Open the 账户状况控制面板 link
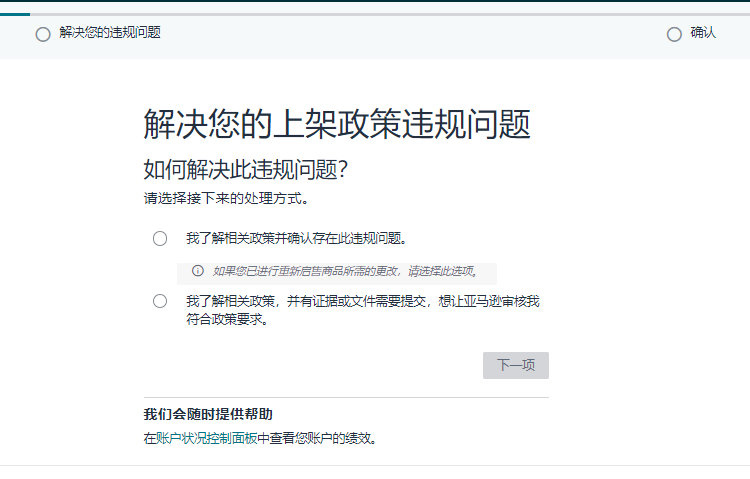 tap(207, 438)
